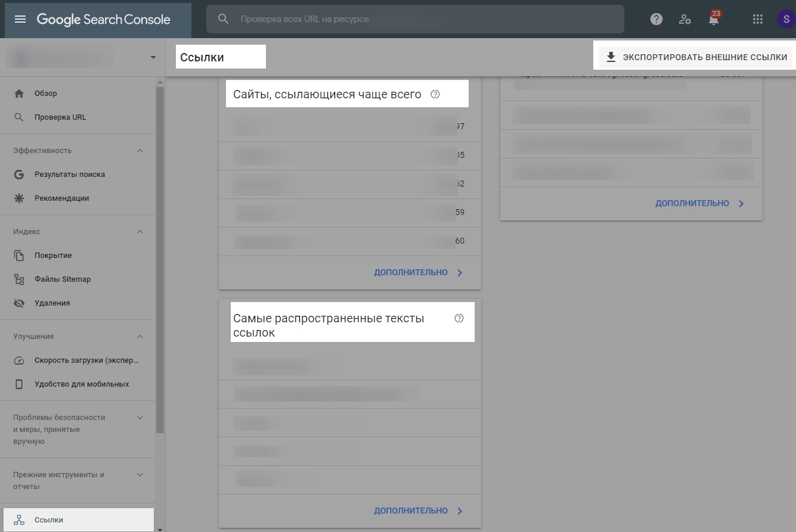Screen dimensions: 796x532
Task: Click the sitemap icon for Файлы Sitemap
Action: pos(19,279)
